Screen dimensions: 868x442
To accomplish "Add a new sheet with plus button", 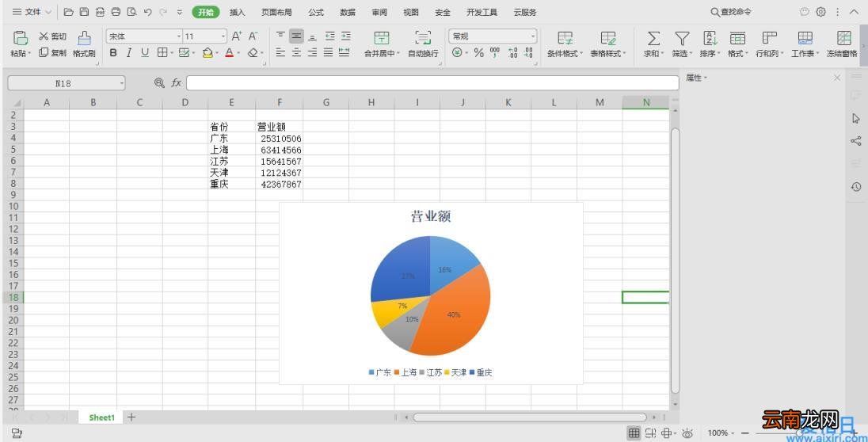I will point(131,417).
